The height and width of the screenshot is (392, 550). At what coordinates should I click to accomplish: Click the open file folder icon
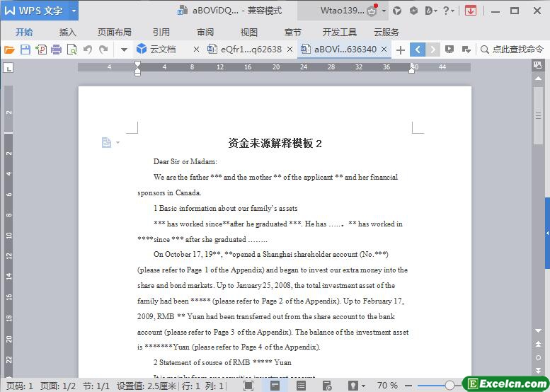[9, 50]
